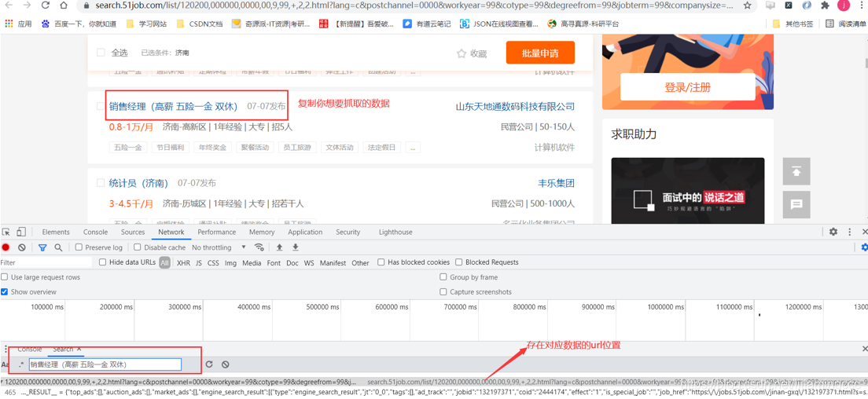Toggle regular expression search option

[x=21, y=364]
